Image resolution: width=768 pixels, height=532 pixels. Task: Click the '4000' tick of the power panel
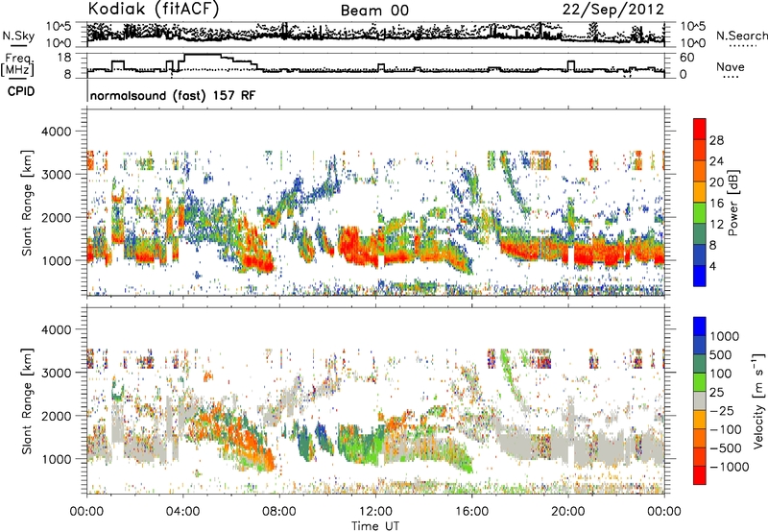(x=56, y=132)
